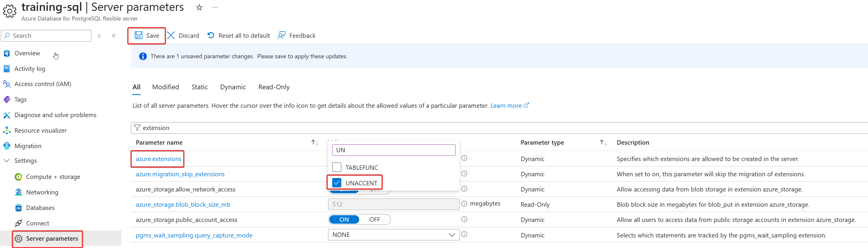Screen dimensions: 868x248
Task: Show info for azure.extensions parameter
Action: [464, 158]
